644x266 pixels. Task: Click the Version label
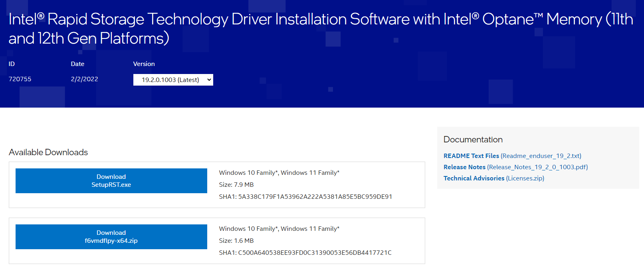click(144, 64)
